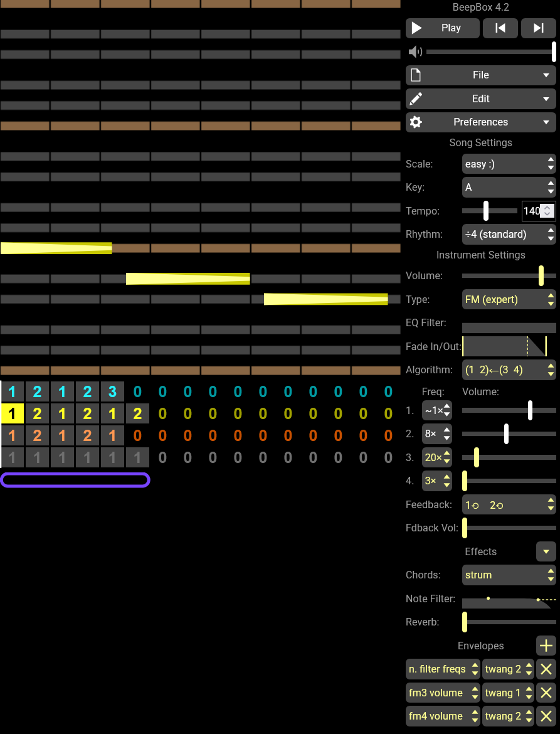Screen dimensions: 560x734
Task: Click the speaker volume icon
Action: click(415, 51)
